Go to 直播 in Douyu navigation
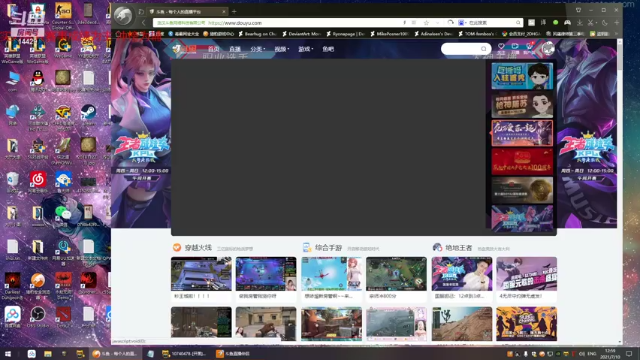The height and width of the screenshot is (360, 640). 235,49
